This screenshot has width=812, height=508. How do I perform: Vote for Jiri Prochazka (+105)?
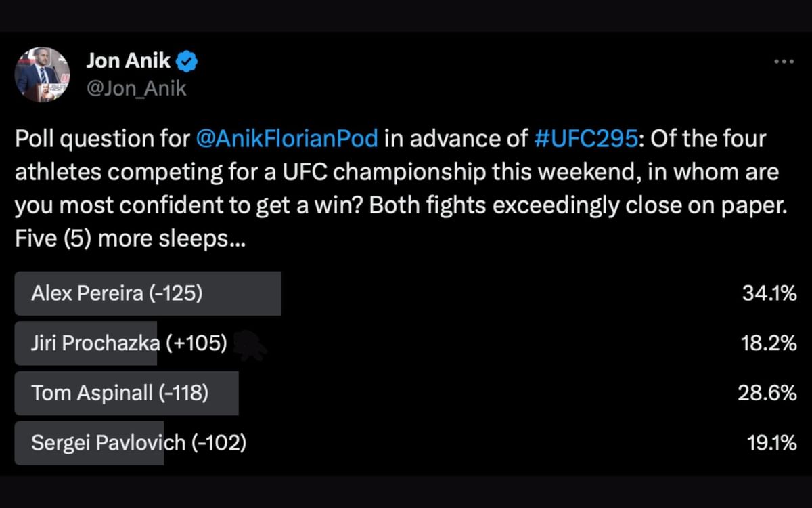tap(86, 343)
